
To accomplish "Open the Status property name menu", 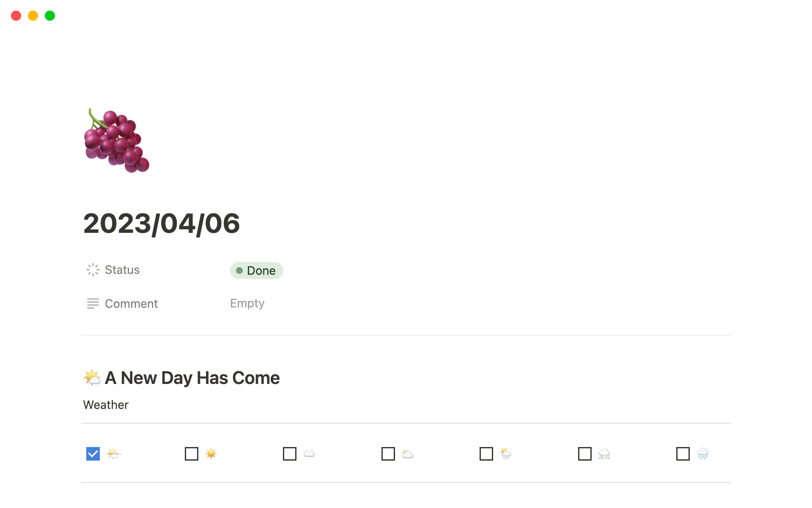I will 122,270.
